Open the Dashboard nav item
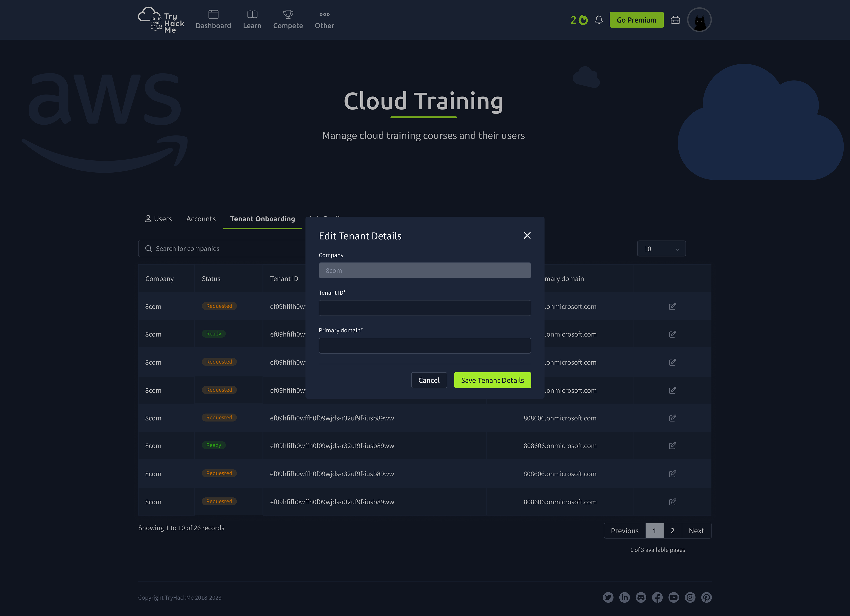This screenshot has width=850, height=616. click(x=213, y=20)
